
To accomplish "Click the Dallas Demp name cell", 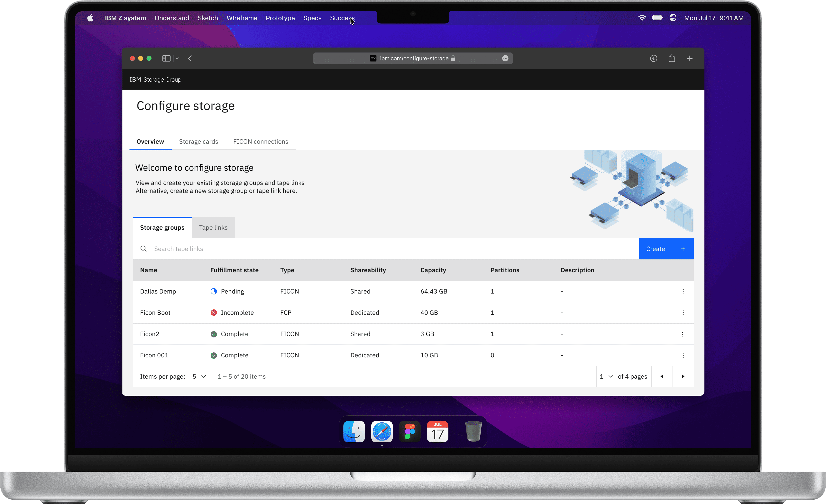I will [158, 291].
